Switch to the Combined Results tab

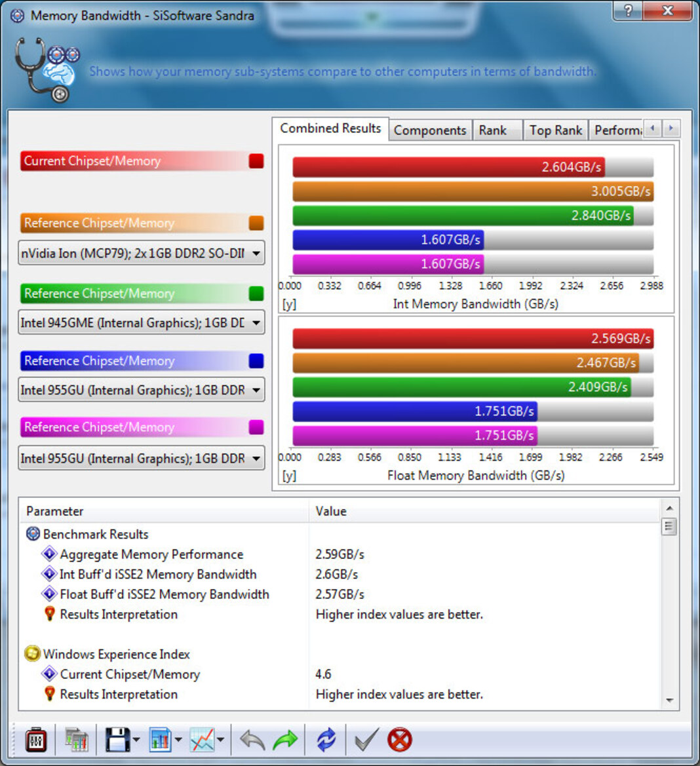coord(330,128)
